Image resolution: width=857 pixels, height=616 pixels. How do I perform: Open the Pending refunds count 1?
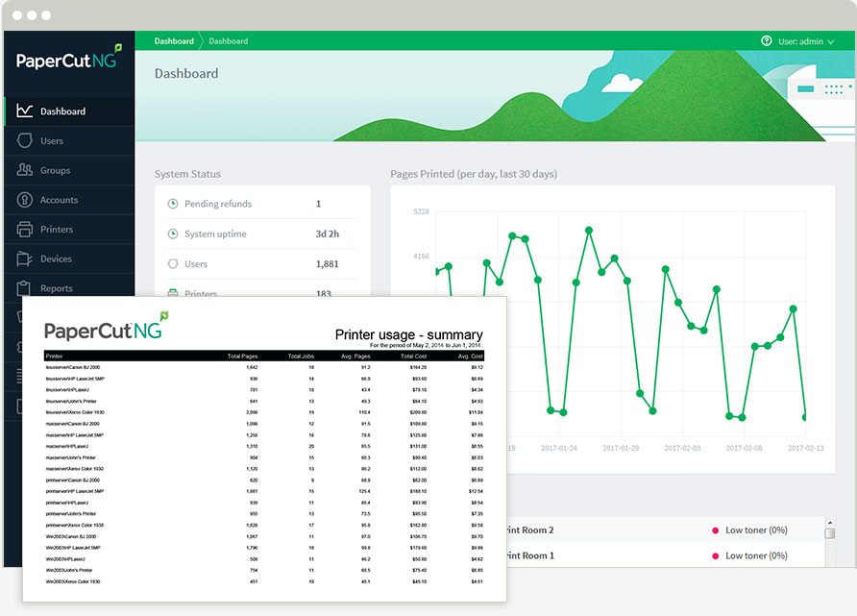click(319, 204)
